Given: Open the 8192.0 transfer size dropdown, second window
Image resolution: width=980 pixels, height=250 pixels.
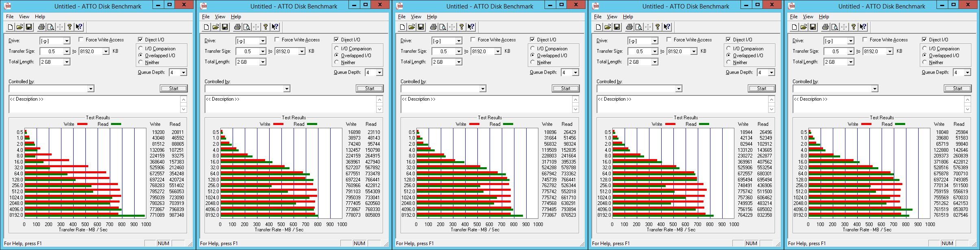Looking at the screenshot, I should point(302,52).
